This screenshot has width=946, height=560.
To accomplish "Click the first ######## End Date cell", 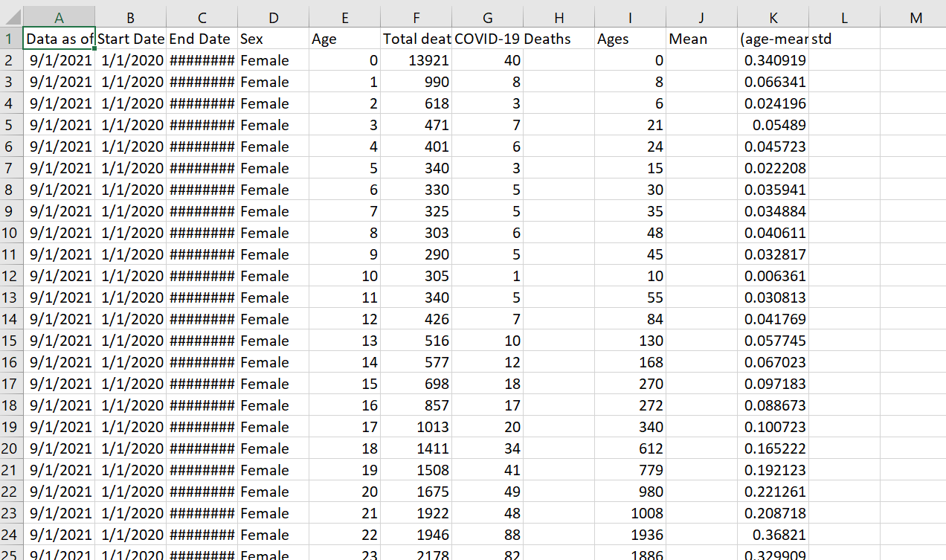I will point(202,60).
